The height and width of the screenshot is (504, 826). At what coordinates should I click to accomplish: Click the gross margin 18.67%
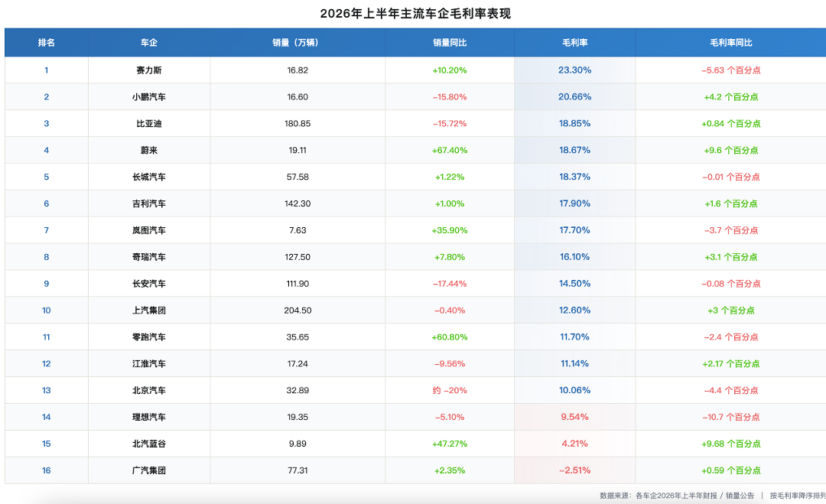[574, 150]
